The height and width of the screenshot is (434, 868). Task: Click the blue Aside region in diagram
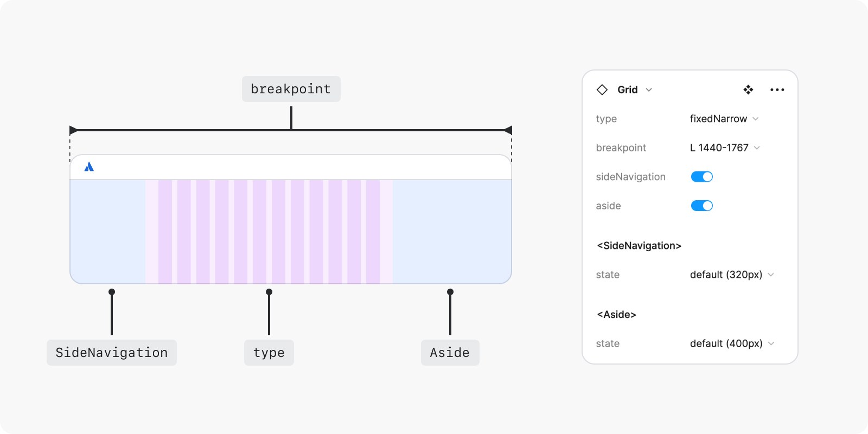(x=451, y=232)
